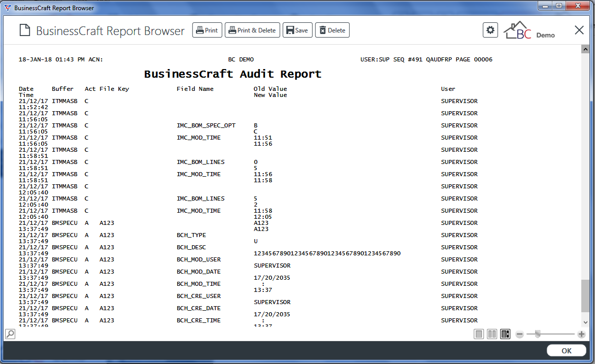
Task: Save the audit report
Action: coord(297,30)
